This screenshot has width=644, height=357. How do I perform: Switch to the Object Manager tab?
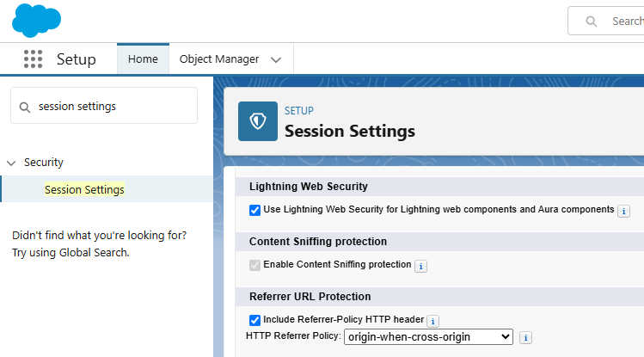[x=219, y=59]
